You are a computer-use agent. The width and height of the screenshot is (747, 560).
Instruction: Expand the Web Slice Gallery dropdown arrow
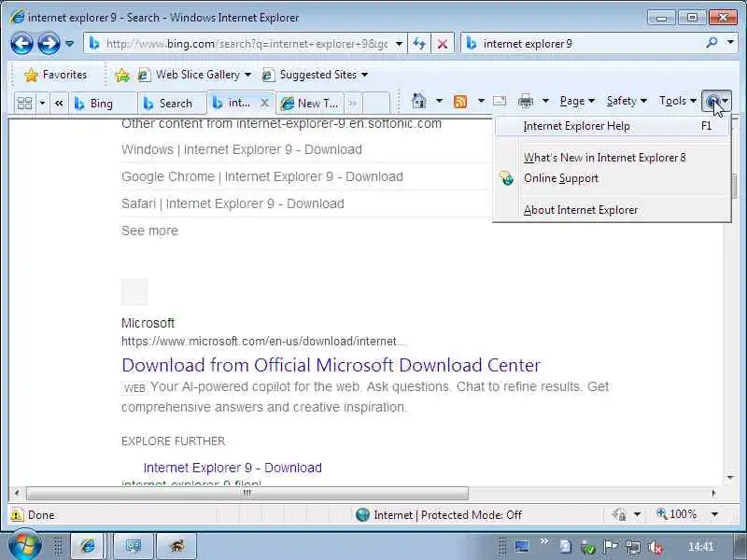pyautogui.click(x=247, y=75)
